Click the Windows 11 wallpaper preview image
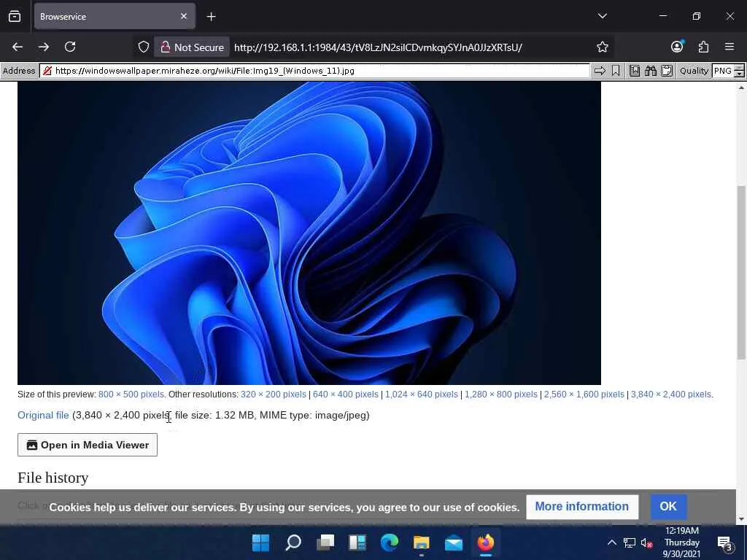The height and width of the screenshot is (560, 747). pos(309,233)
